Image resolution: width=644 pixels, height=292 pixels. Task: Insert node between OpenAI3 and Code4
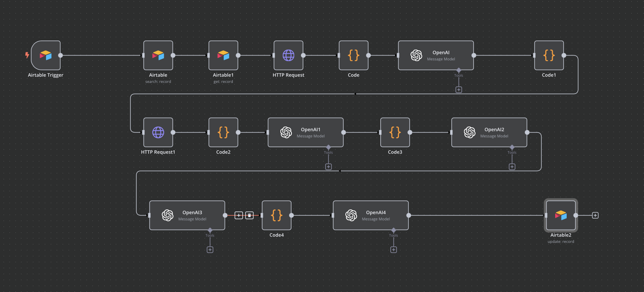(x=239, y=215)
